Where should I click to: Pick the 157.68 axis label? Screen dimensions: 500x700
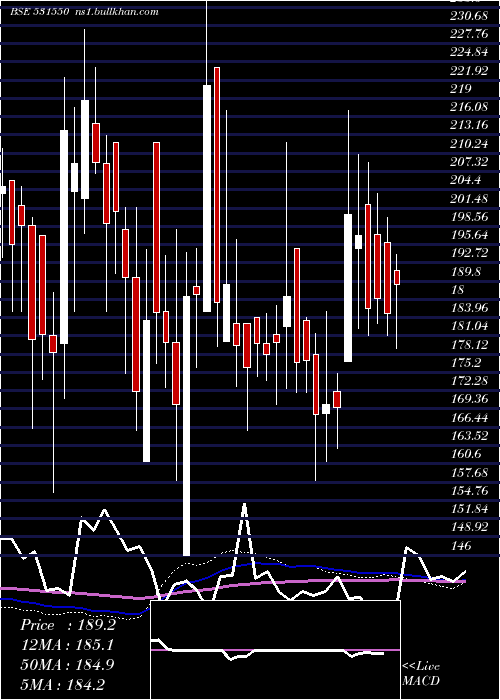(469, 472)
